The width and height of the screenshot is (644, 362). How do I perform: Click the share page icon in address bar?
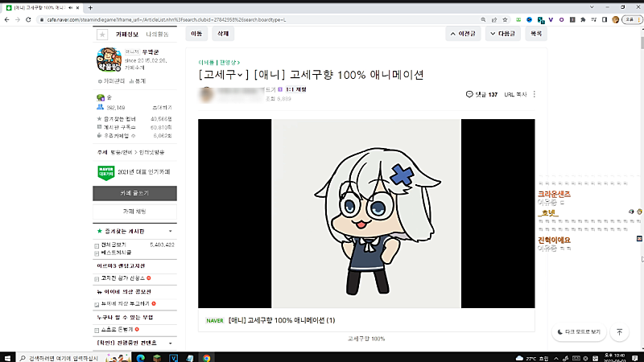pyautogui.click(x=494, y=19)
